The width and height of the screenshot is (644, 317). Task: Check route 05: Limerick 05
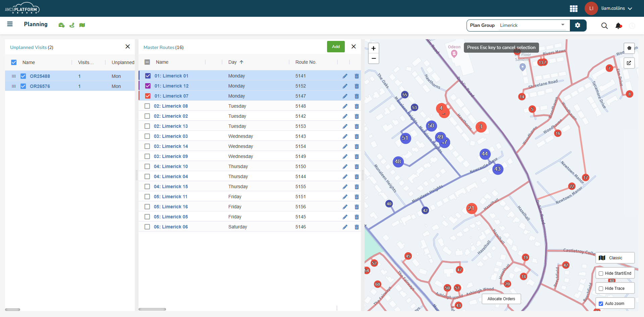click(147, 217)
